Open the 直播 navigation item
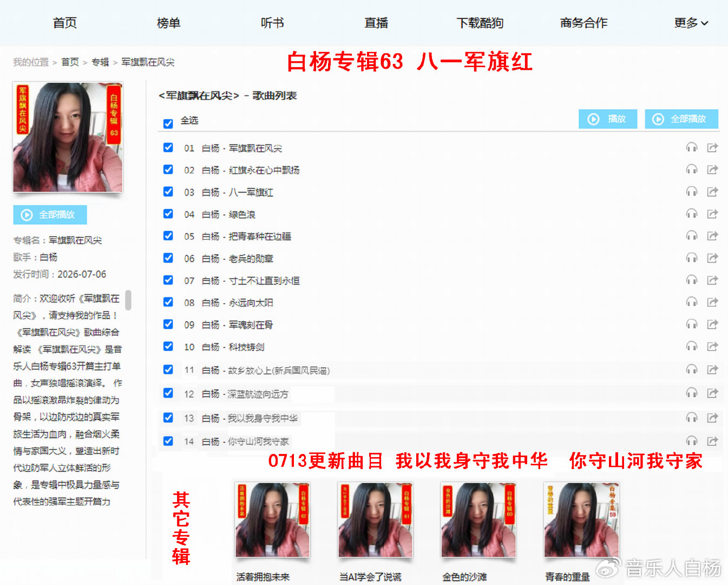This screenshot has width=728, height=585. [376, 23]
